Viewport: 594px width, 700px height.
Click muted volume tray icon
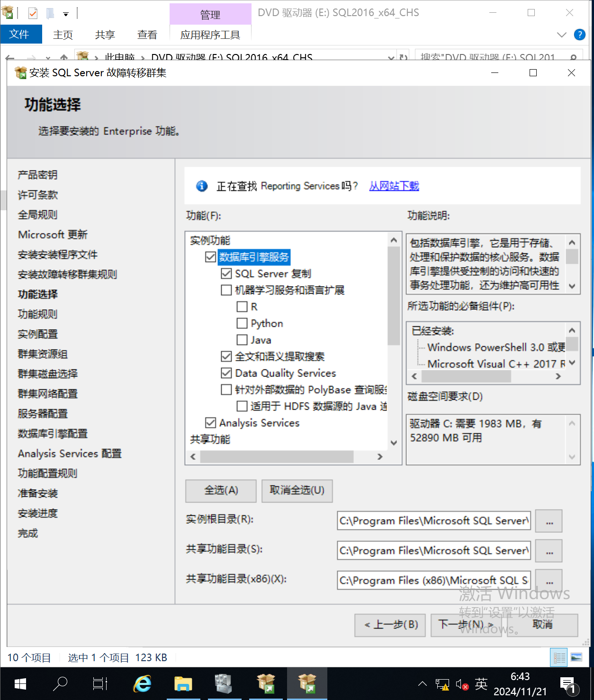click(462, 684)
